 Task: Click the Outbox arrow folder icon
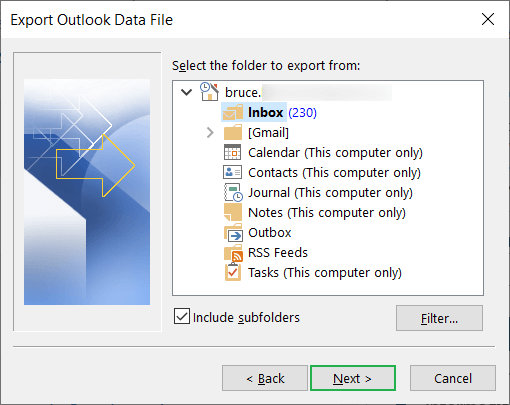pyautogui.click(x=233, y=232)
